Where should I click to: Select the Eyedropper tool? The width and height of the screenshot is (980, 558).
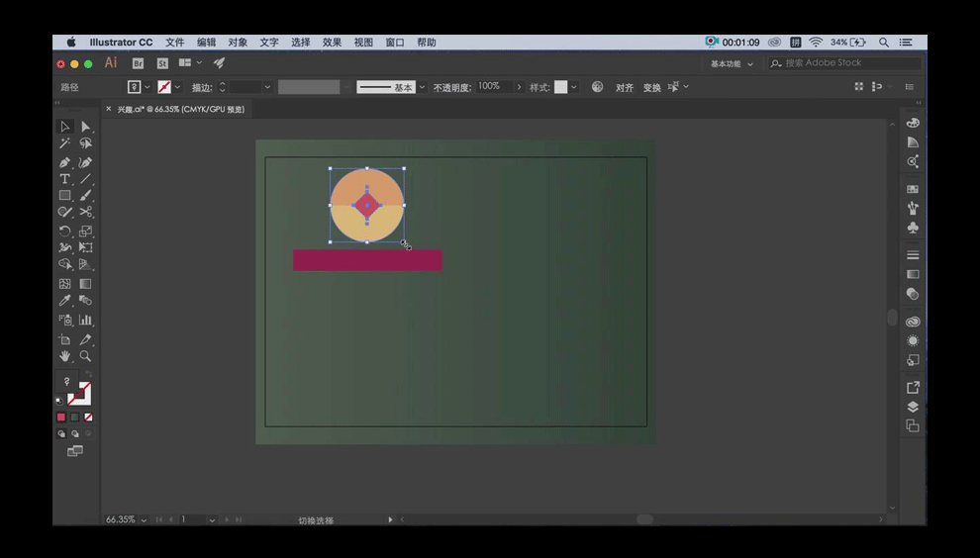[x=64, y=301]
